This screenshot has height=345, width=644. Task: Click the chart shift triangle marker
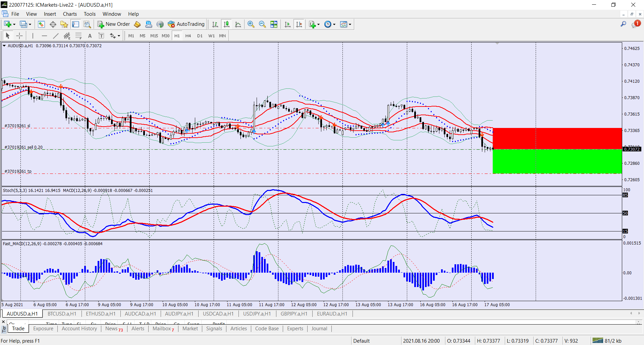497,44
